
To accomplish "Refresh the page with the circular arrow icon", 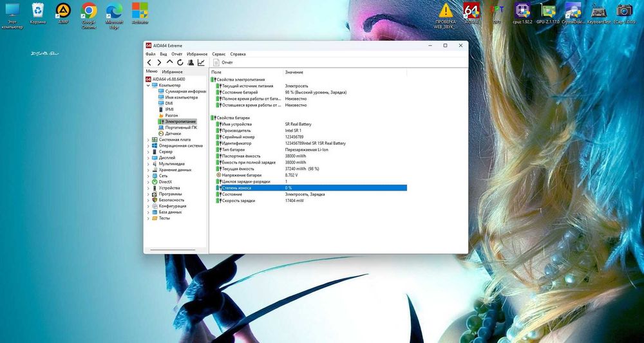I will [180, 62].
